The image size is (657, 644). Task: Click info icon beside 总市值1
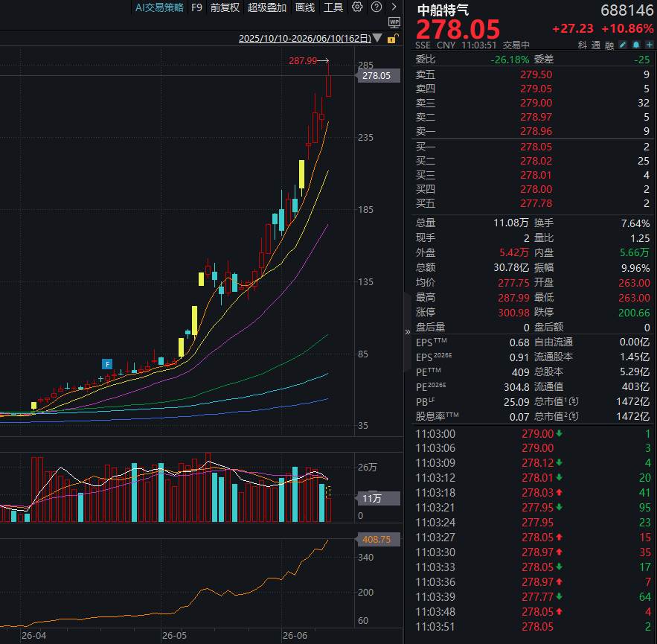coord(574,401)
